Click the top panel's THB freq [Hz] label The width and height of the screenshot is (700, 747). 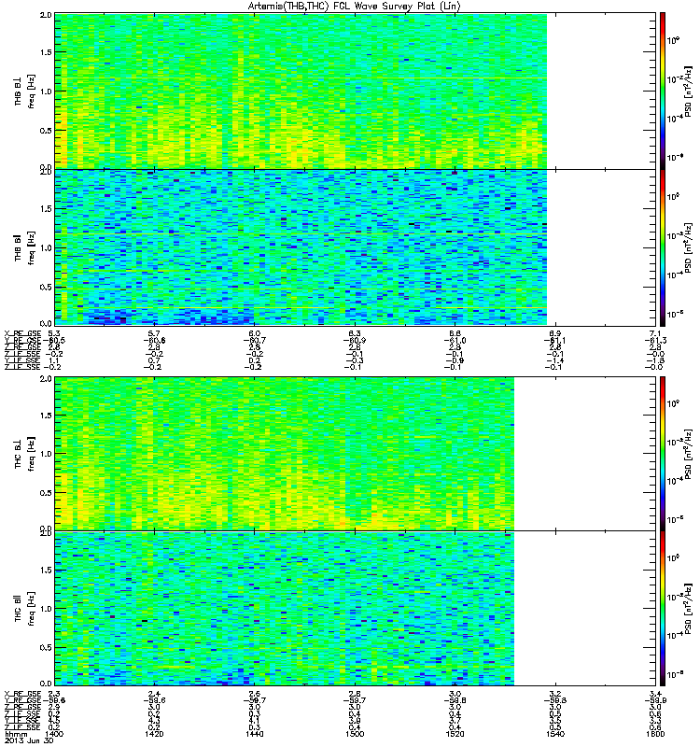point(32,92)
